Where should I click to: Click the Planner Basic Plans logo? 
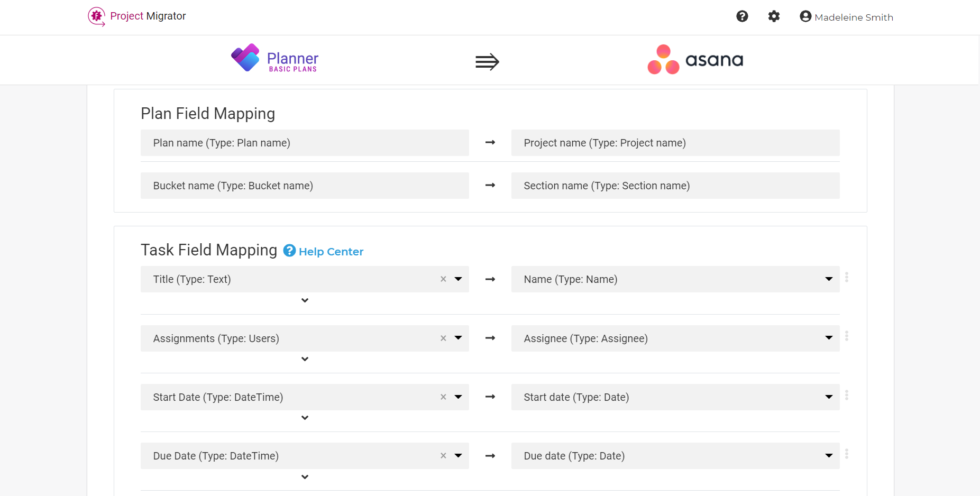pos(274,58)
